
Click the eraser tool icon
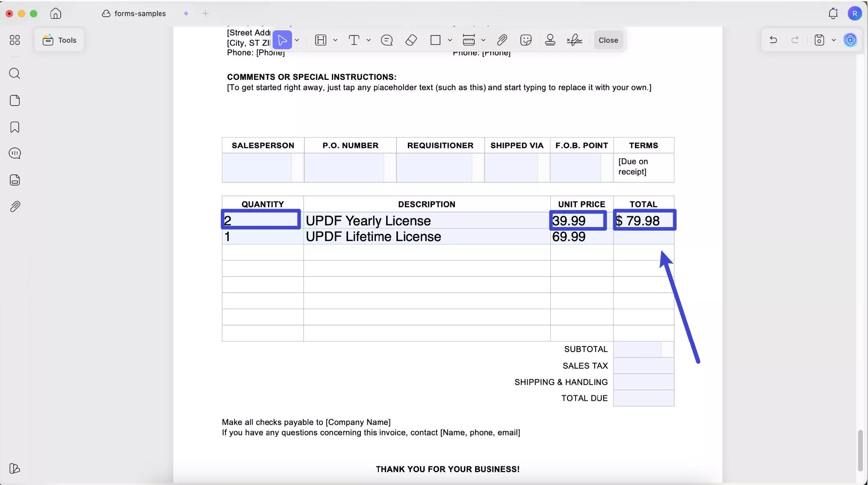click(x=411, y=40)
